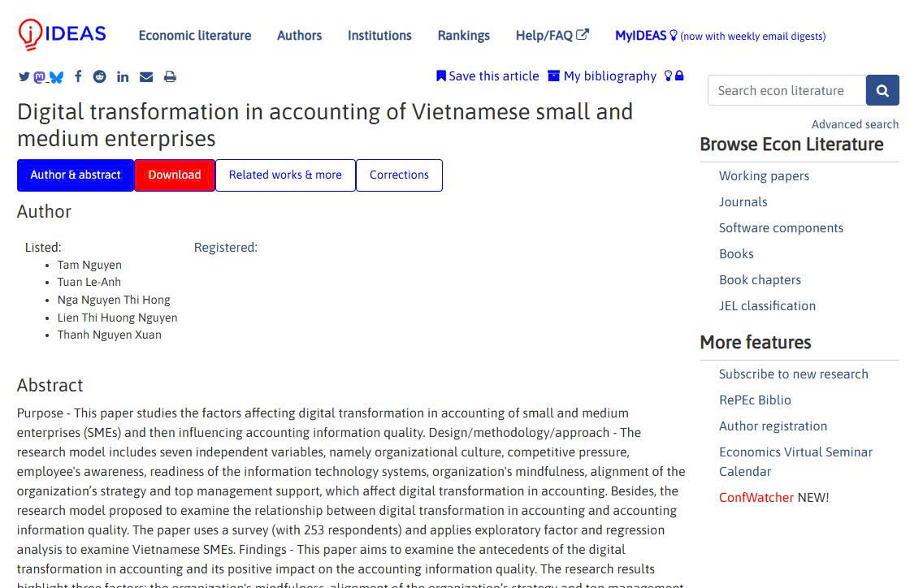
Task: Print the article page
Action: tap(170, 76)
